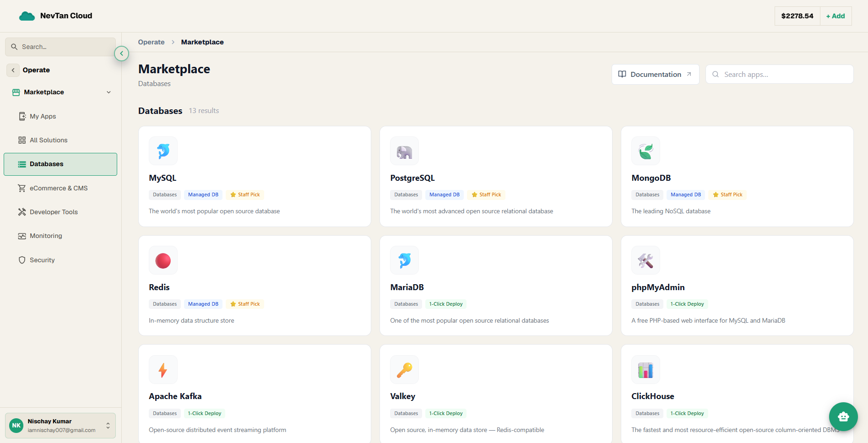
Task: Click the Databases tag on MongoDB card
Action: (x=647, y=194)
